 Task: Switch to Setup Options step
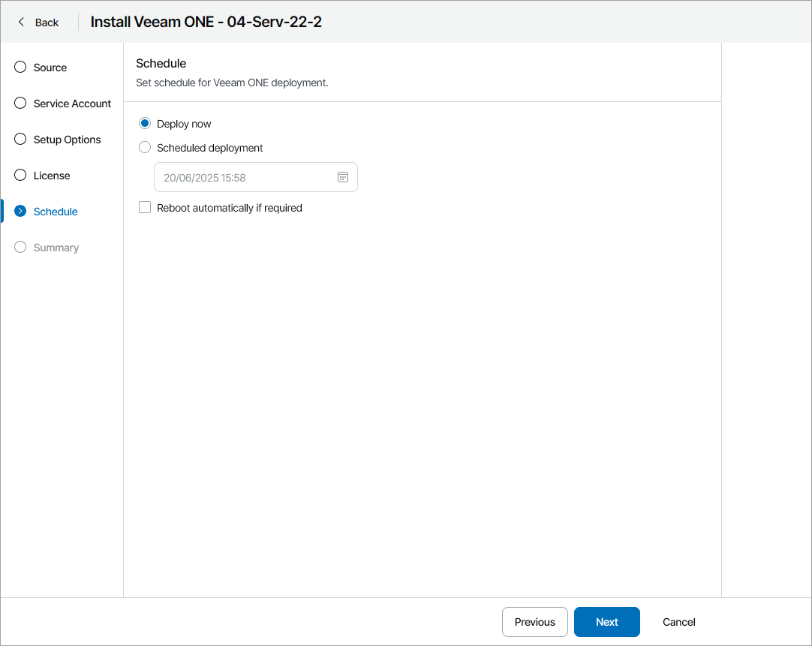click(x=67, y=140)
